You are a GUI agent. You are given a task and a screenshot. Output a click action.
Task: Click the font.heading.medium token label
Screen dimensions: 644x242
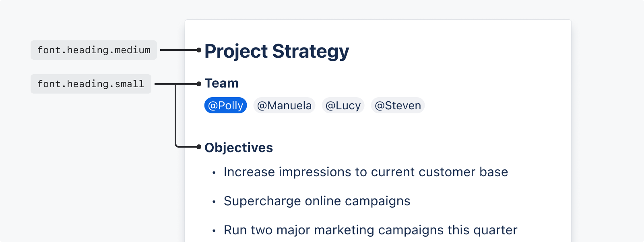94,50
